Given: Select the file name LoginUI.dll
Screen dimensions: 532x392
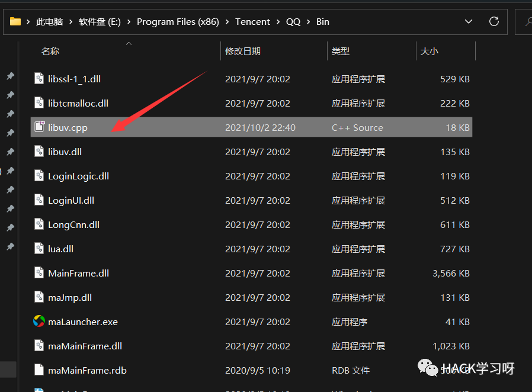Looking at the screenshot, I should 71,200.
